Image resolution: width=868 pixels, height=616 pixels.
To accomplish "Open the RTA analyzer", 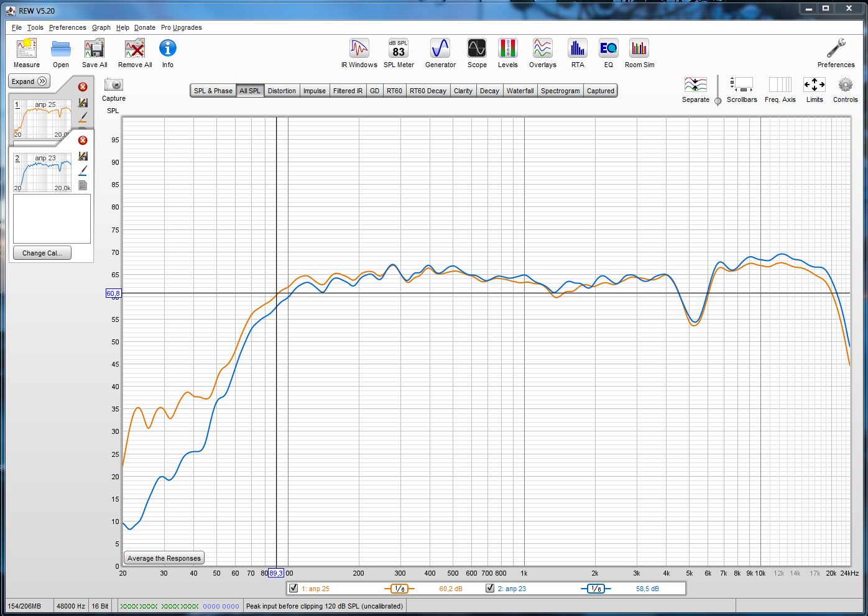I will (578, 52).
